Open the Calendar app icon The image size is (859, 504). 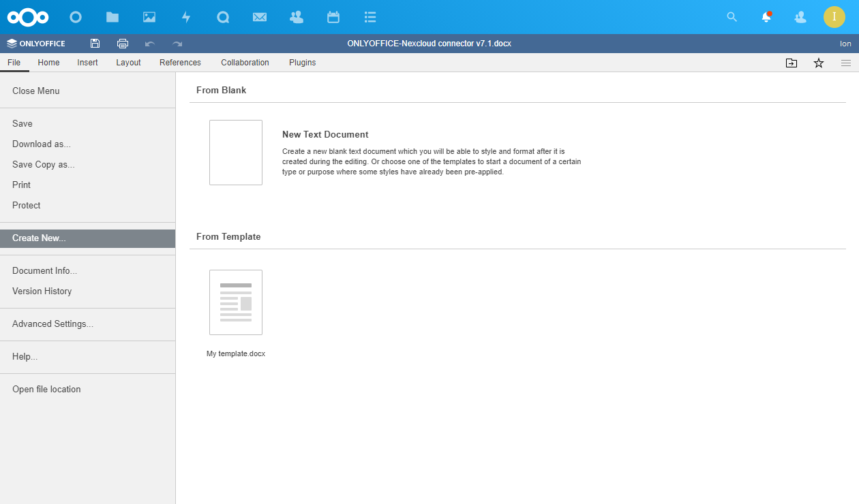(333, 17)
